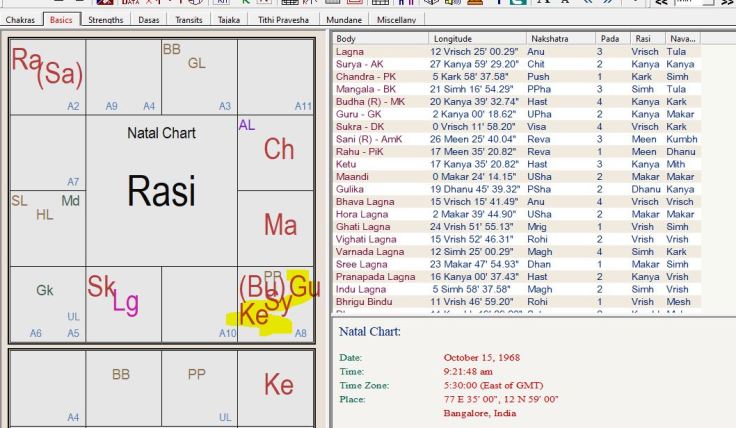736x428 pixels.
Task: Click the Rasi label in the natal chart
Action: tap(161, 190)
